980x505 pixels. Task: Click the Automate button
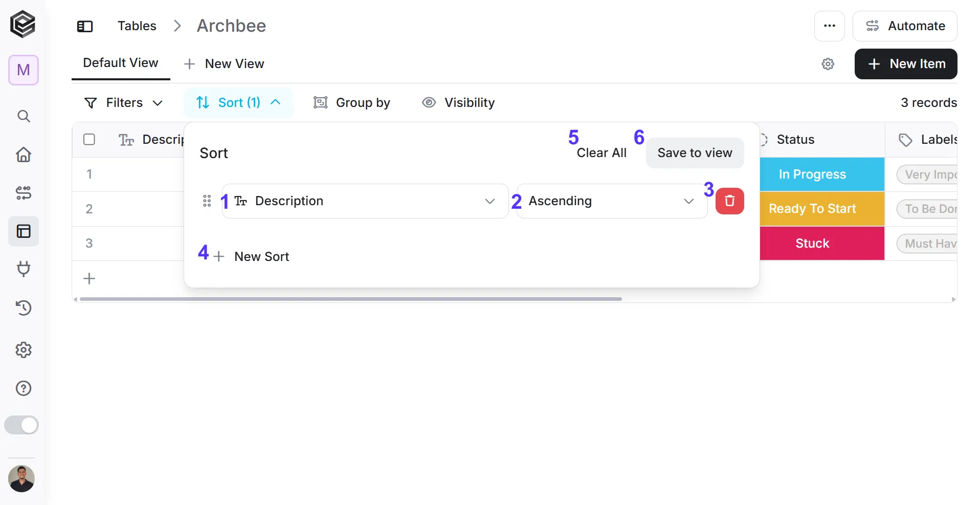tap(905, 26)
